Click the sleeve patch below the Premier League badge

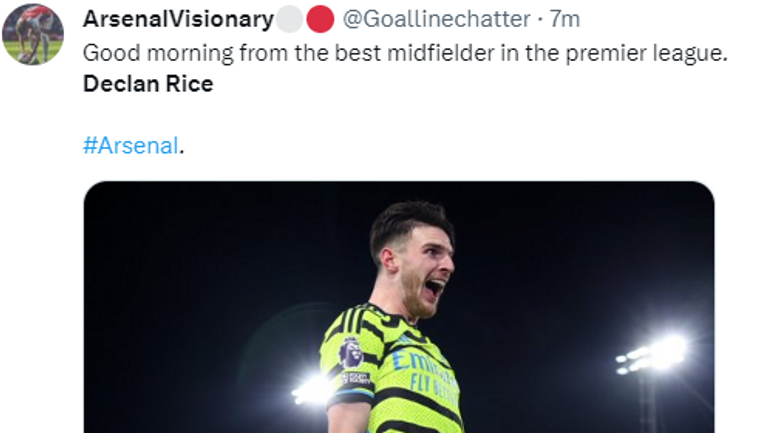point(353,379)
